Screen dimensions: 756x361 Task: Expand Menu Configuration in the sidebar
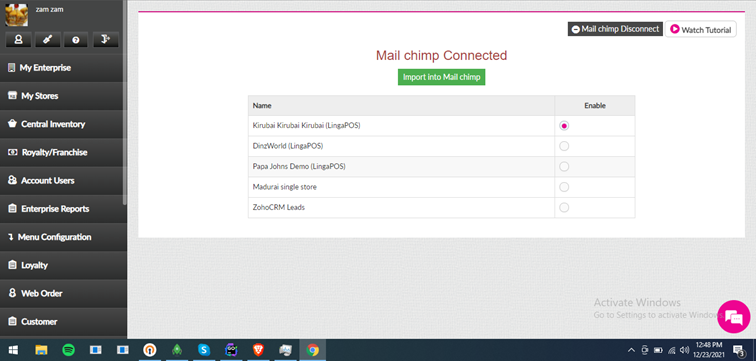pyautogui.click(x=63, y=237)
